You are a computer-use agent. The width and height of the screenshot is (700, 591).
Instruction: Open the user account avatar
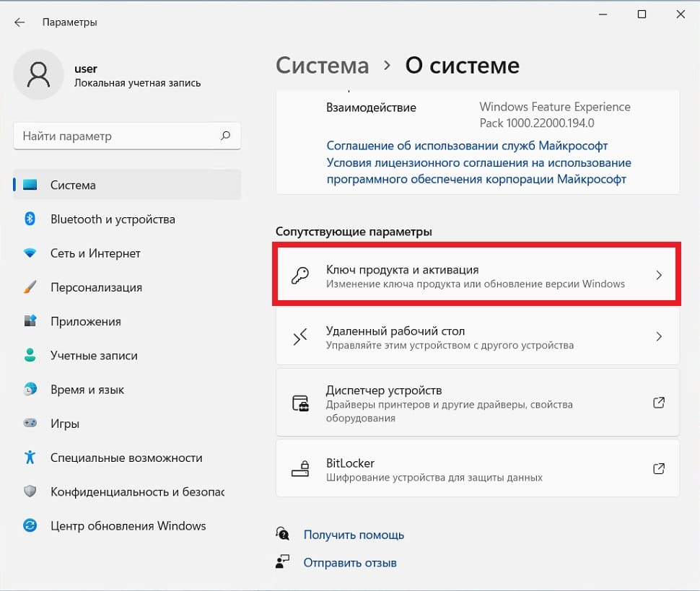coord(38,74)
